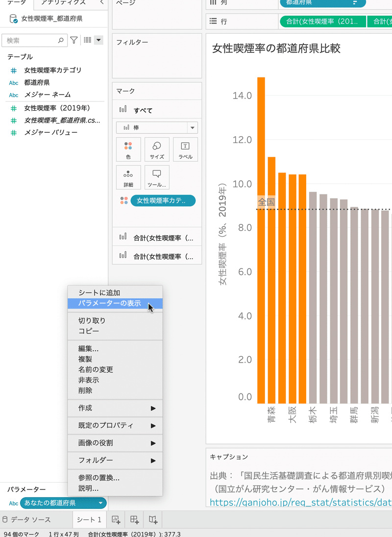
Task: Click the あなたの都道府県 parameter pill
Action: [x=63, y=503]
